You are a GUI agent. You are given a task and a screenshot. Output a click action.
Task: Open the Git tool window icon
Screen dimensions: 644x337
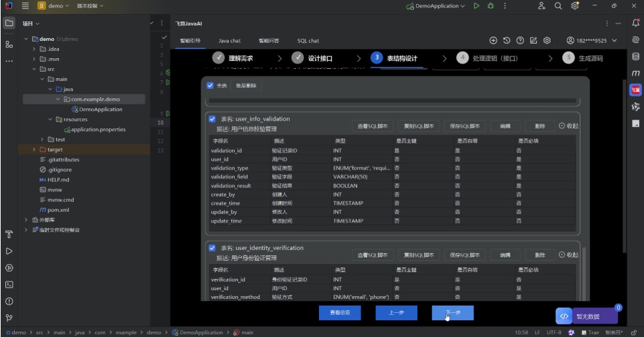9,318
